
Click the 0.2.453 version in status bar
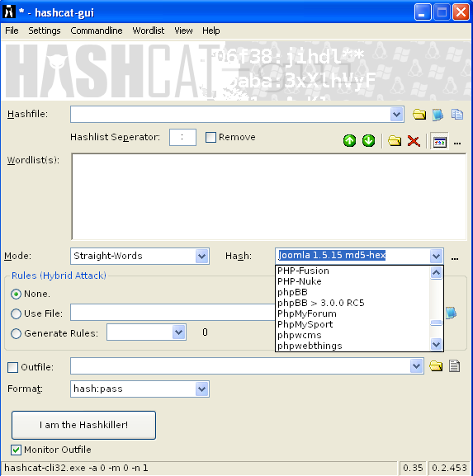(x=449, y=468)
